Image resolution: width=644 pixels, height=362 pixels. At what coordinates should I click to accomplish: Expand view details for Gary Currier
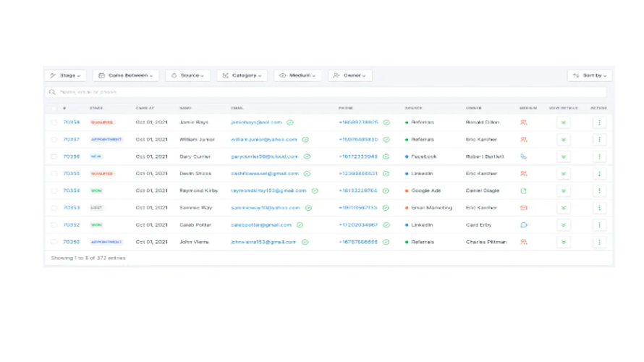(564, 156)
